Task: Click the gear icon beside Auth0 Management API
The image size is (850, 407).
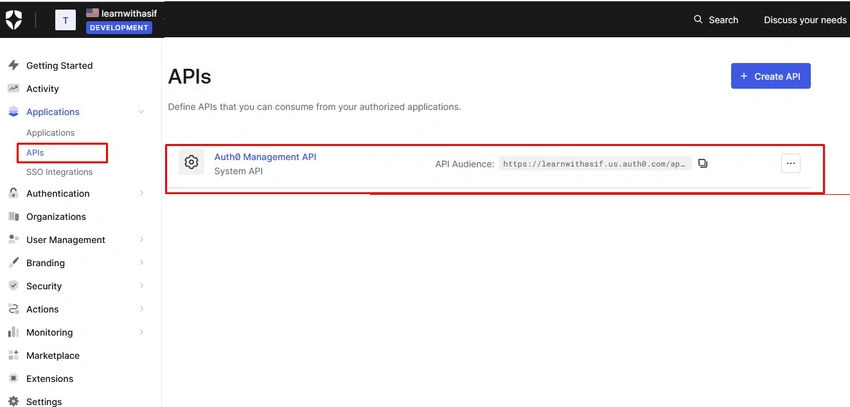Action: click(x=191, y=162)
